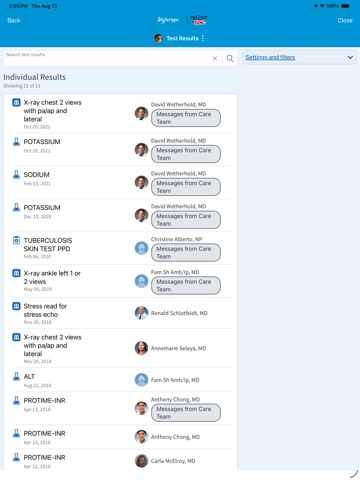
Task: Tap Fam Sh Amb/Ip avatar in X-ray ankle row
Action: [x=141, y=281]
